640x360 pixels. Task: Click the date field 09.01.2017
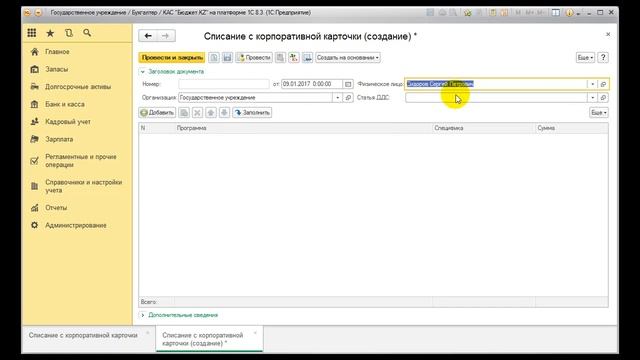312,84
